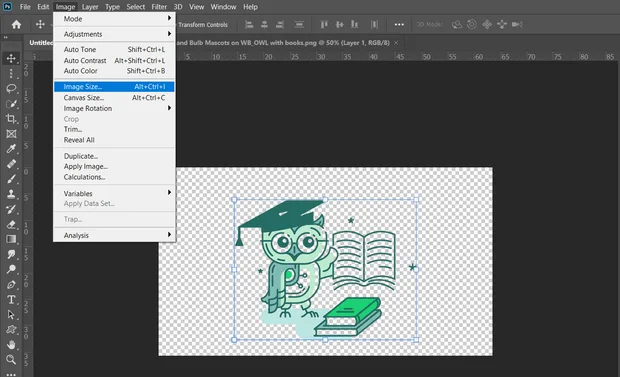Click the Move tool preset icon in options bar
Screen dimensions: 620x377
tap(40, 25)
